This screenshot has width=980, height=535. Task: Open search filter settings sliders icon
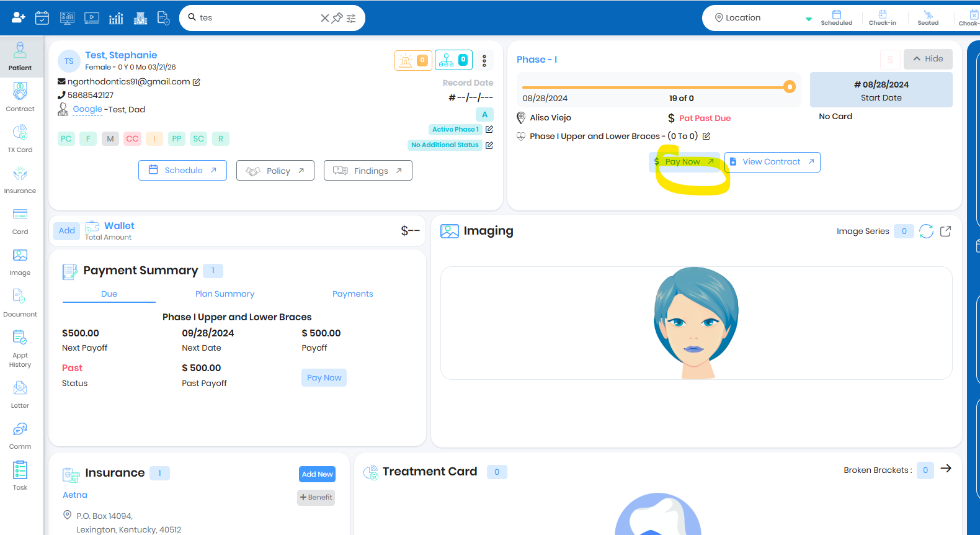(351, 18)
